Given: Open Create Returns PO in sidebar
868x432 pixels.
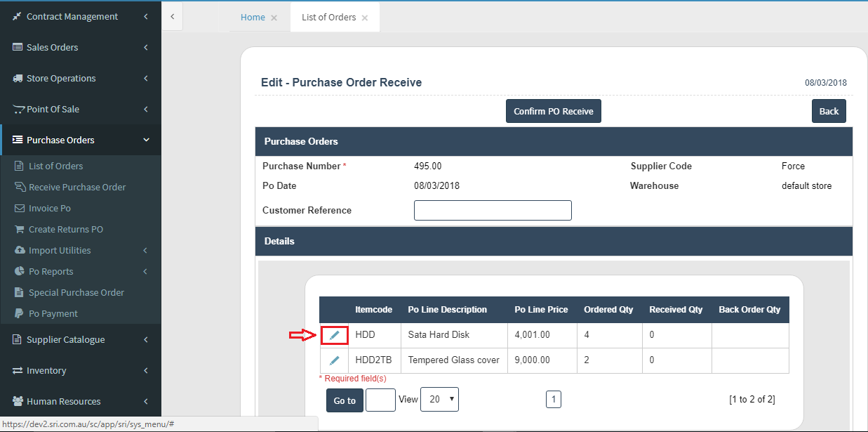Looking at the screenshot, I should click(65, 230).
